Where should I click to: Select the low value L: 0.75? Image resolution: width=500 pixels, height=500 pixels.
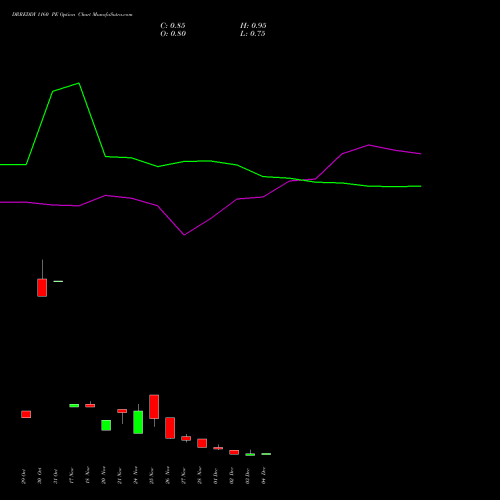click(253, 34)
